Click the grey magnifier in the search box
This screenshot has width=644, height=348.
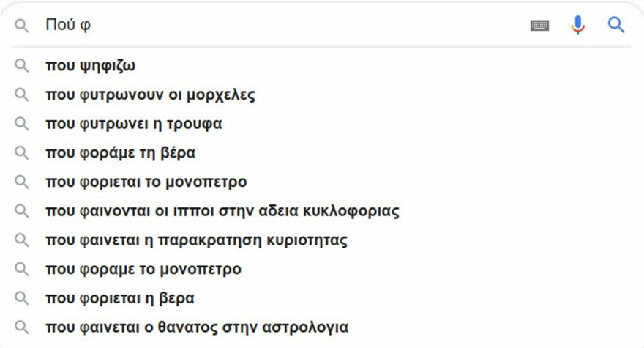(x=22, y=26)
